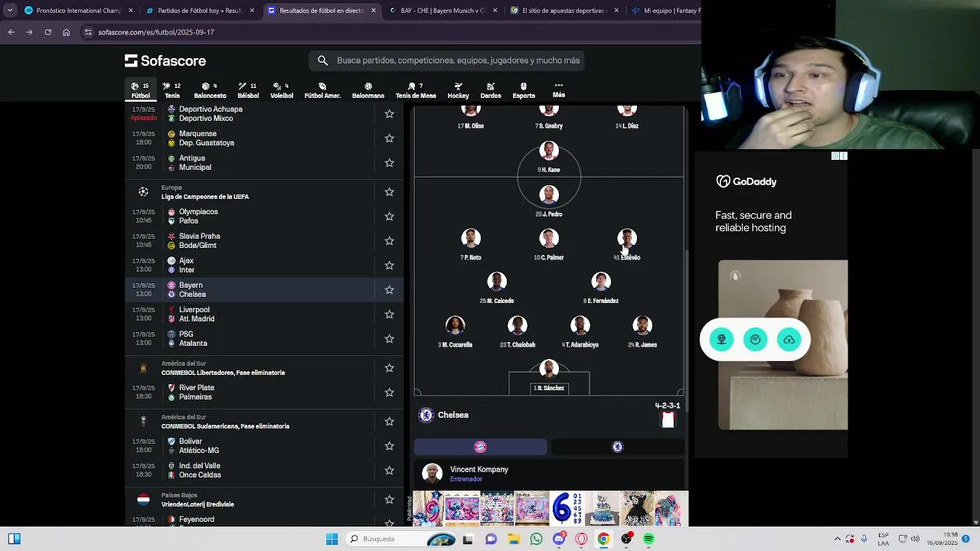Open VriendenLoterij Eredivisie league link
This screenshot has width=980, height=551.
(x=198, y=504)
